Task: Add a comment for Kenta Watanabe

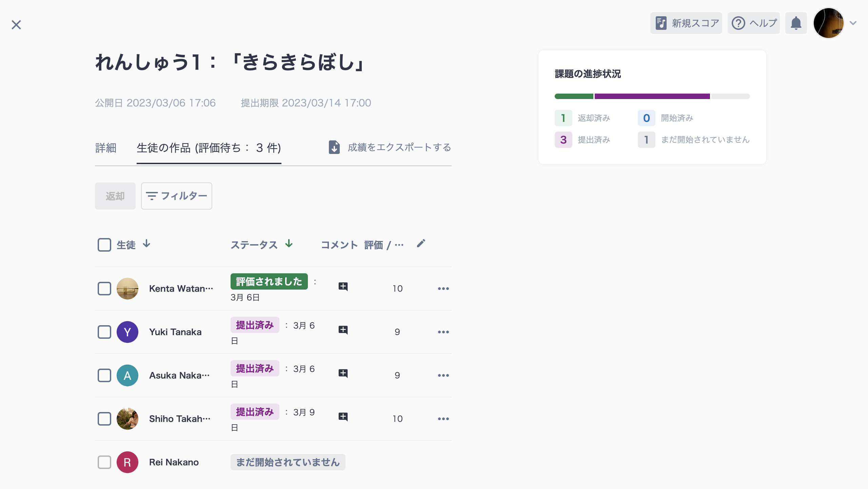Action: (343, 287)
